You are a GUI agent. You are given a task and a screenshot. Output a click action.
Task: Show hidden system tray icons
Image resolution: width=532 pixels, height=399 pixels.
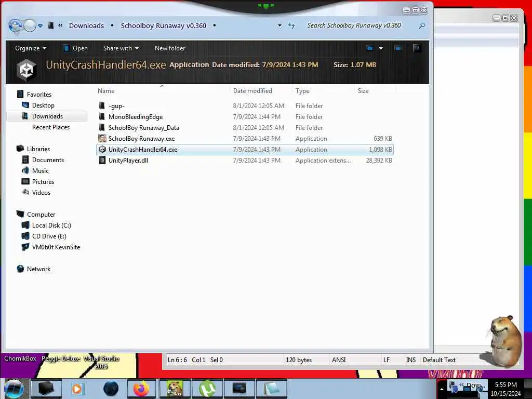coord(442,389)
